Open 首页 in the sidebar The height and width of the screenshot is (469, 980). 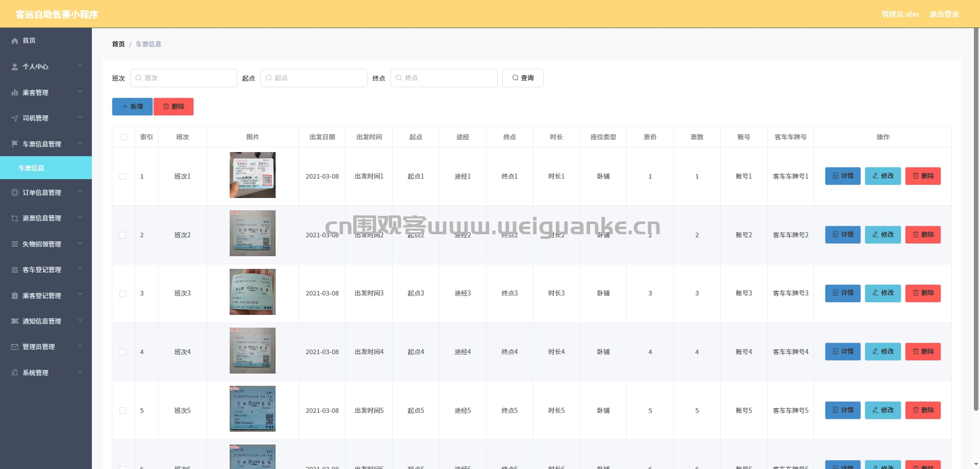click(x=46, y=41)
